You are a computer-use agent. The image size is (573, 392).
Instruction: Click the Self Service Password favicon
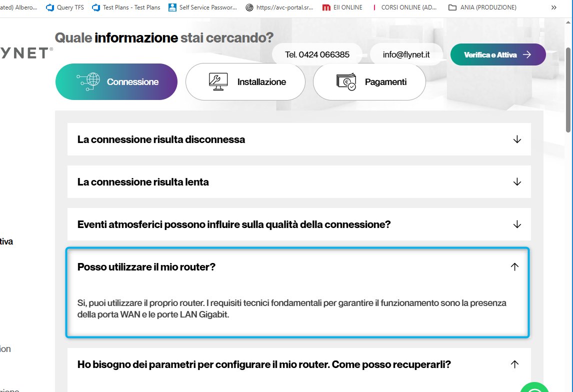(172, 7)
